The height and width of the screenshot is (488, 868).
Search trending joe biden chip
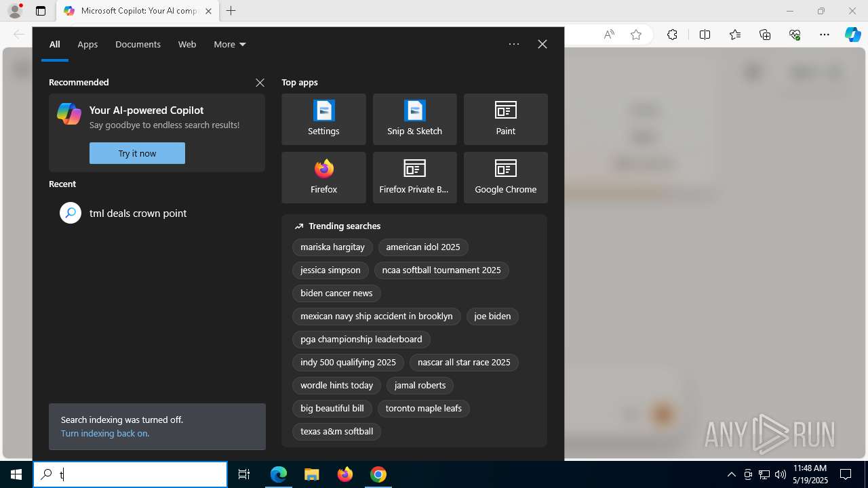(492, 317)
